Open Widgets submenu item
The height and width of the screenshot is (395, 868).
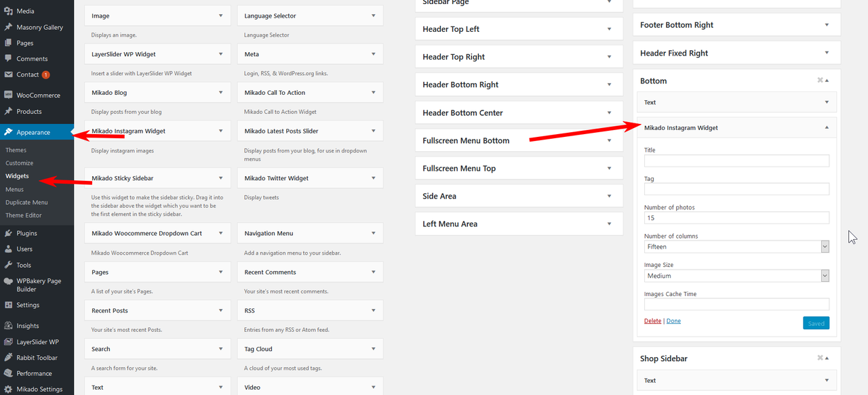point(18,176)
